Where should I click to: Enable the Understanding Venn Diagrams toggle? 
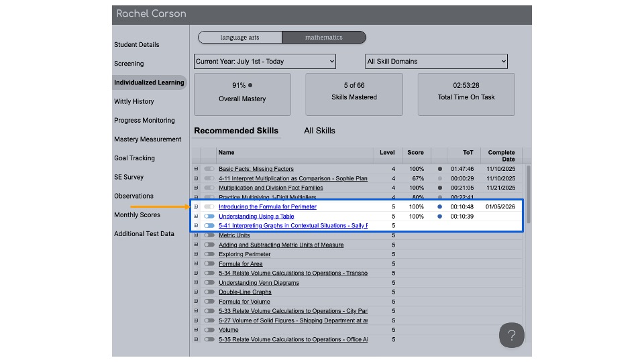coord(209,282)
